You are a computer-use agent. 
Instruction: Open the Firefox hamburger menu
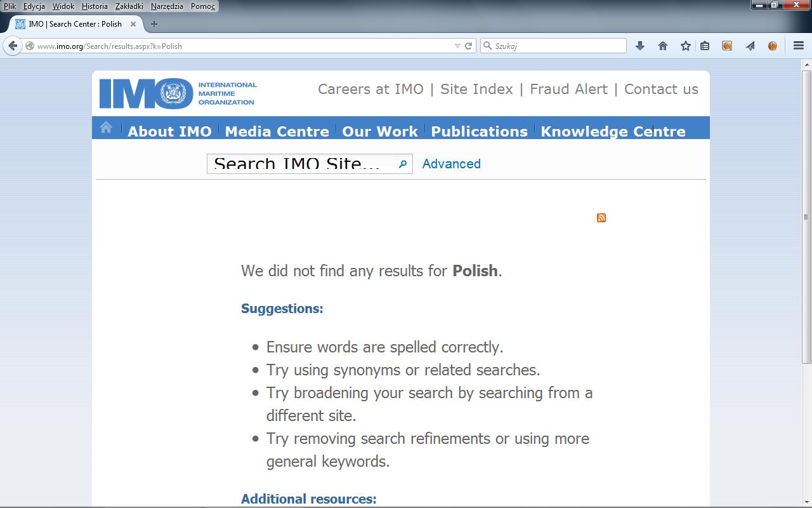pos(799,46)
